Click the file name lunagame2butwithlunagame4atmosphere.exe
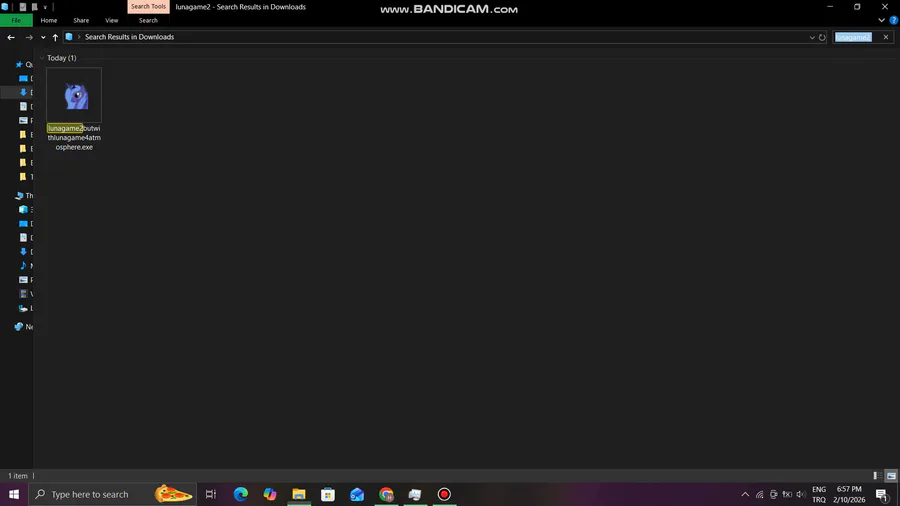Viewport: 900px width, 506px height. [x=74, y=138]
